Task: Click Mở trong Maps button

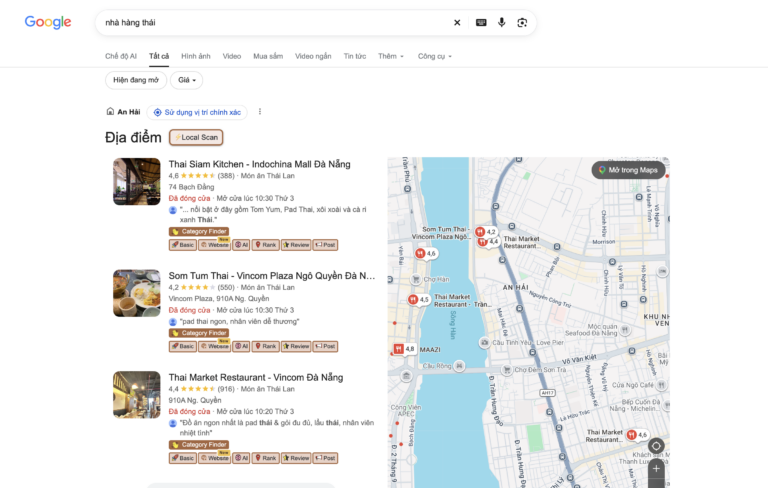Action: coord(628,170)
